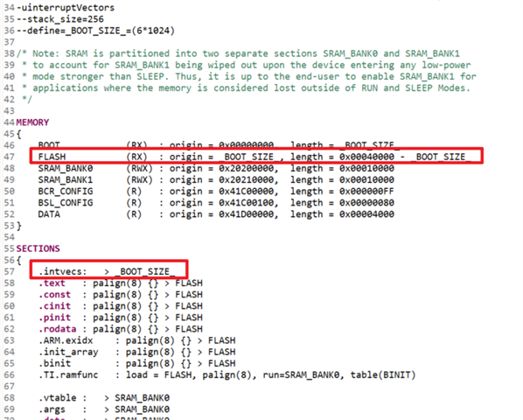Screen dimensions: 523x420
Task: Click ".init_array" section name on line 64
Action: (x=68, y=352)
